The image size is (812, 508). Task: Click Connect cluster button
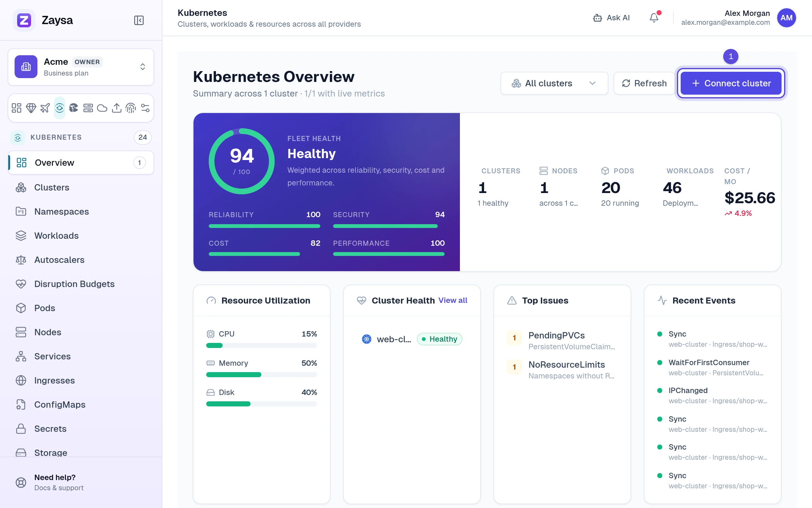[x=731, y=83]
